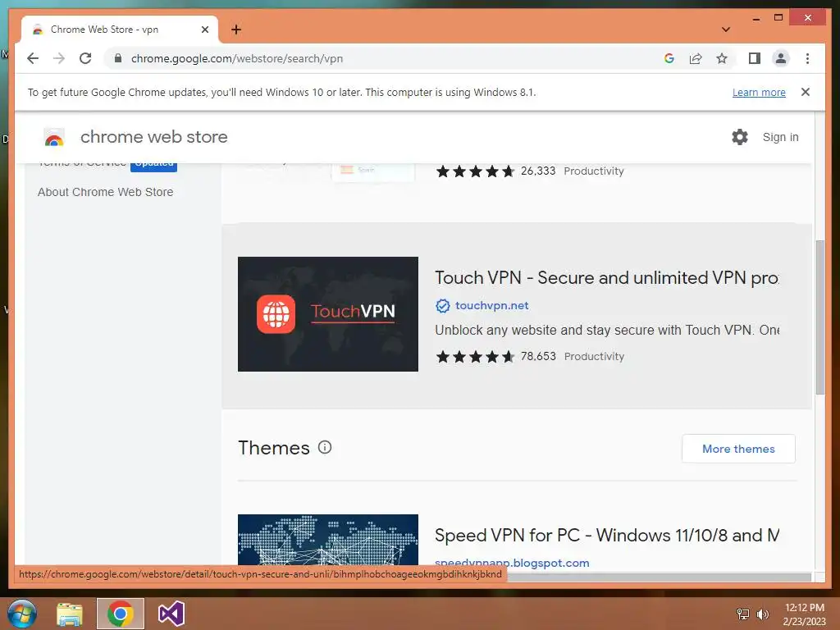The height and width of the screenshot is (630, 840).
Task: Open the tab search chevron
Action: [725, 30]
